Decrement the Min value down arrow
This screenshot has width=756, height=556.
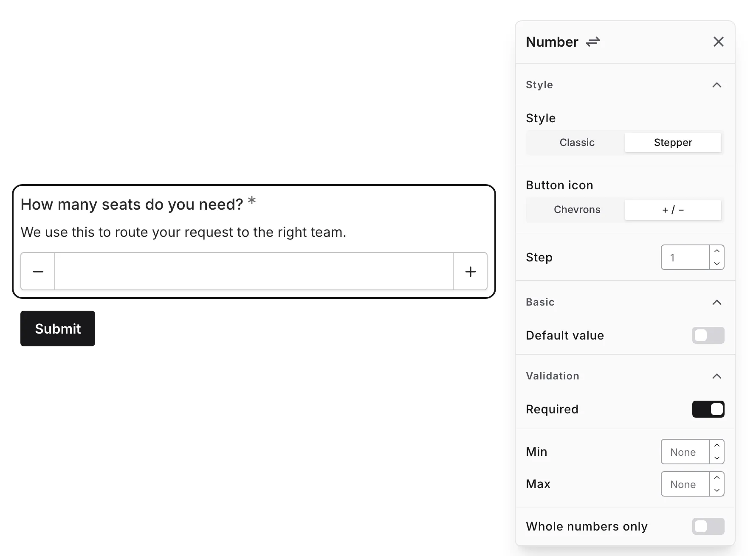pyautogui.click(x=717, y=458)
